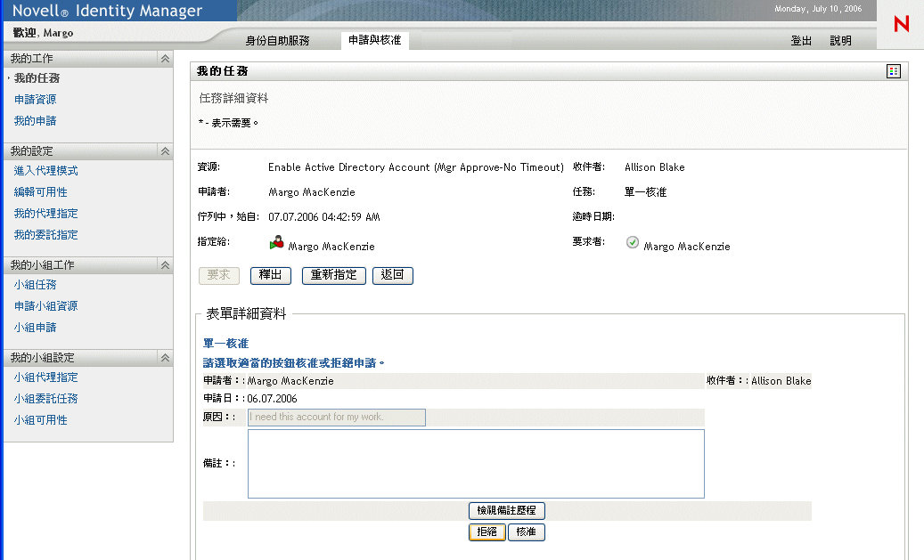Open 編輯可用性 setting
This screenshot has width=924, height=560.
click(41, 192)
